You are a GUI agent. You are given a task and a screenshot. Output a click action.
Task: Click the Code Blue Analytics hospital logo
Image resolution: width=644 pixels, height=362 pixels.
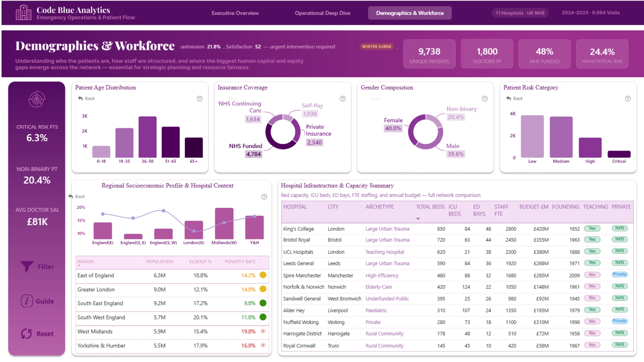coord(23,13)
